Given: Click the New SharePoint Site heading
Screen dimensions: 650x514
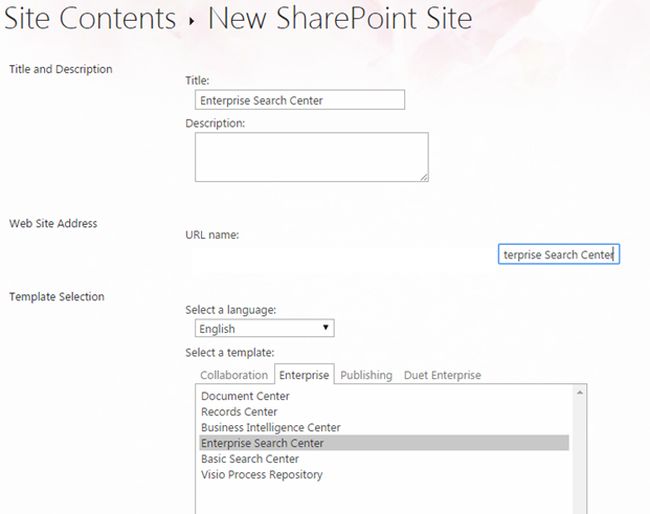Looking at the screenshot, I should point(340,19).
